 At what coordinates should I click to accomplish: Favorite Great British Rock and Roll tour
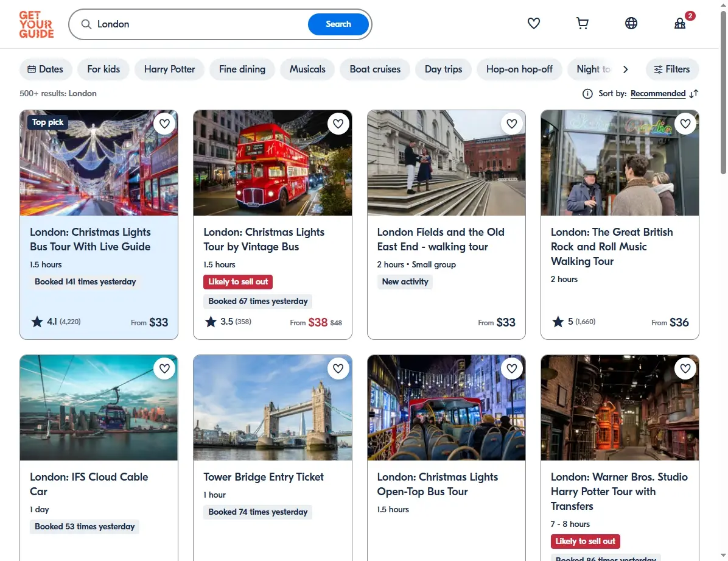click(x=685, y=124)
